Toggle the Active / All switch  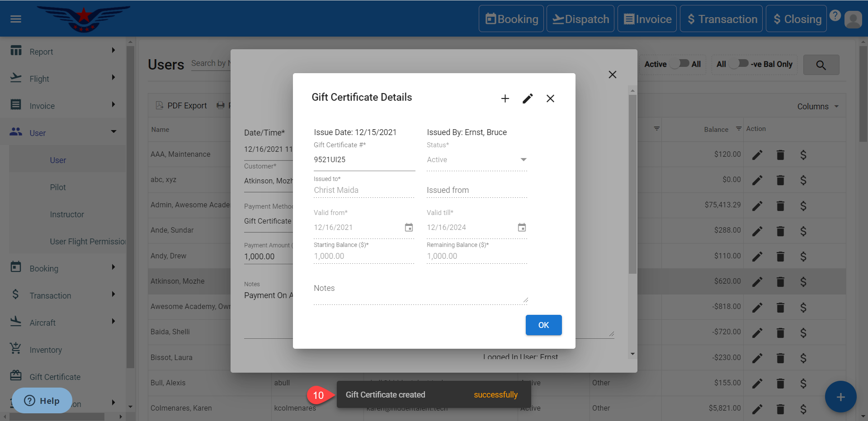coord(680,64)
